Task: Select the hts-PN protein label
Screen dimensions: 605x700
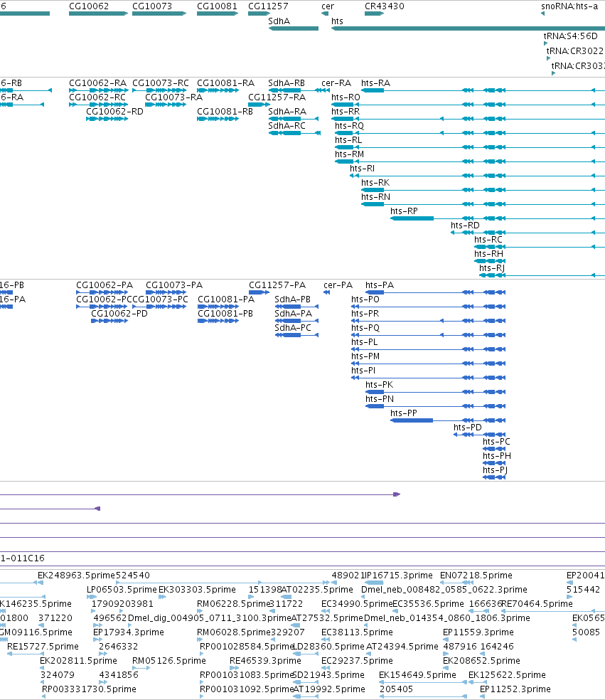Action: 380,399
